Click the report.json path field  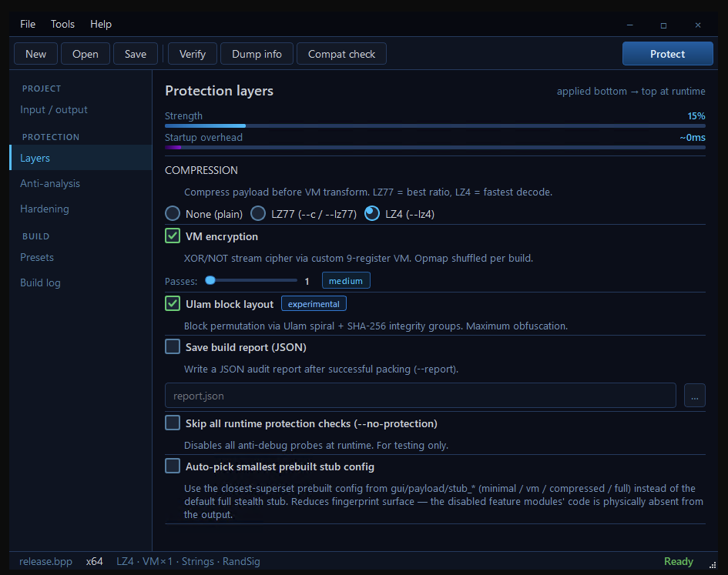coord(420,396)
